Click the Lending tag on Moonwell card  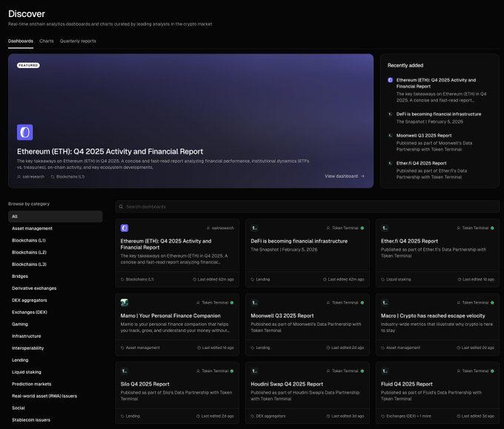point(262,347)
